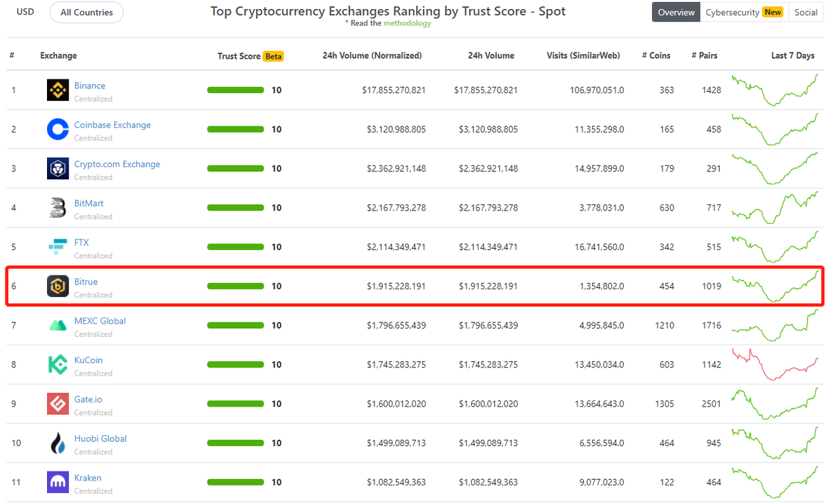
Task: Click the Last 7 Days column header
Action: coord(793,56)
